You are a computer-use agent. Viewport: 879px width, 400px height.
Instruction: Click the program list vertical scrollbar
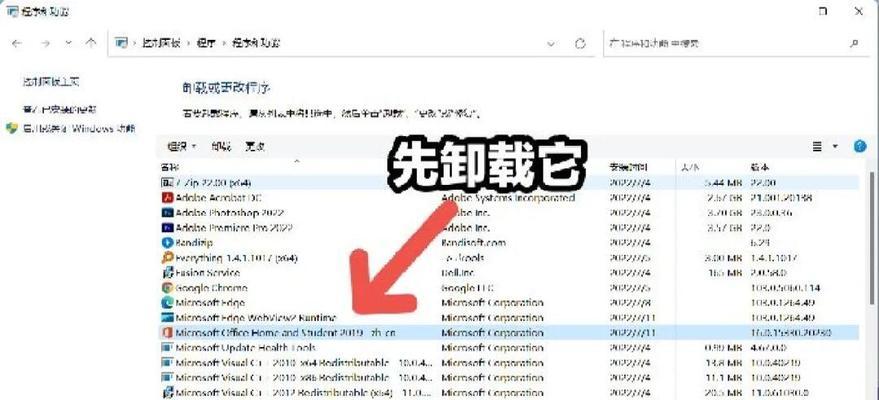click(x=874, y=238)
